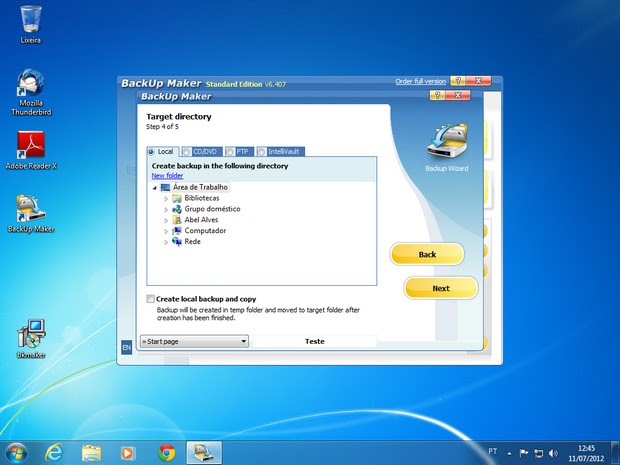Expand the Bibliotecas tree node

166,198
